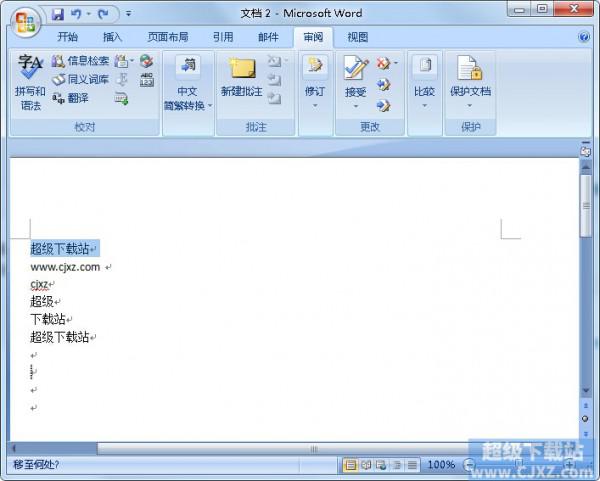
Task: Click the reject change red X icon
Action: pos(383,63)
